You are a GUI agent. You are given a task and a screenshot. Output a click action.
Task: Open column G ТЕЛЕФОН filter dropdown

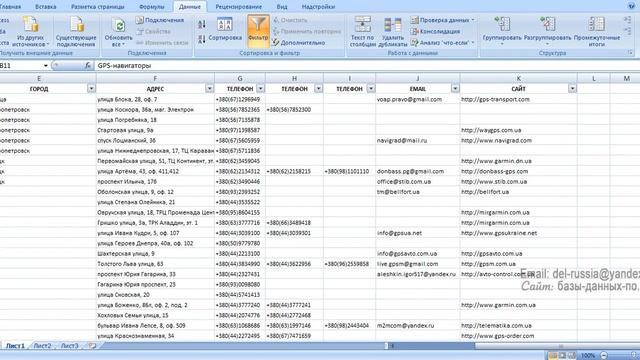point(260,89)
